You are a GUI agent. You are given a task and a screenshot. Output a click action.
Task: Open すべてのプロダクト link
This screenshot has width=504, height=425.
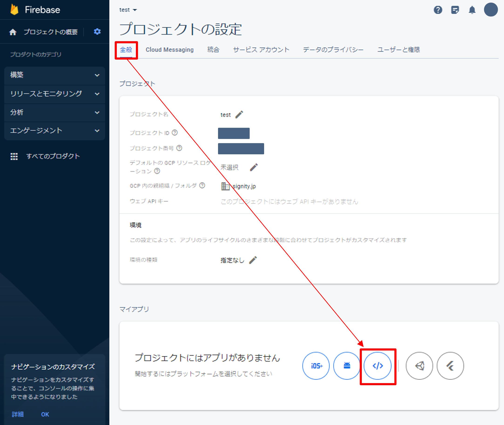point(53,156)
